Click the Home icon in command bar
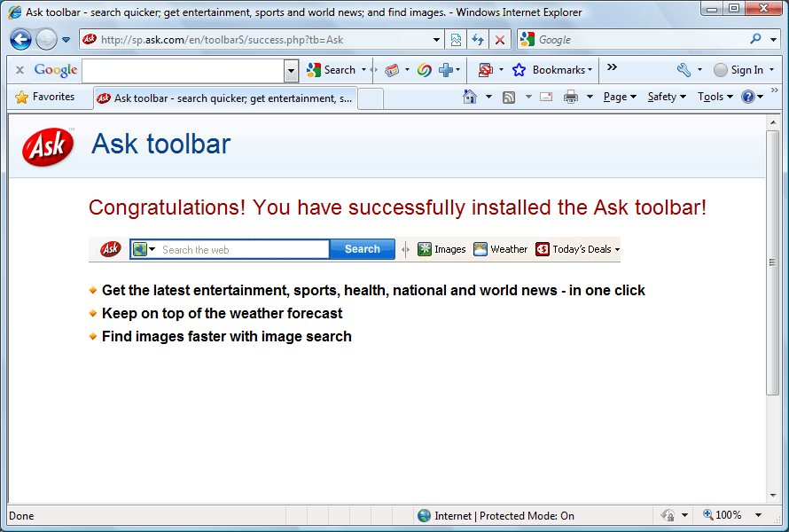Image resolution: width=789 pixels, height=532 pixels. [470, 97]
